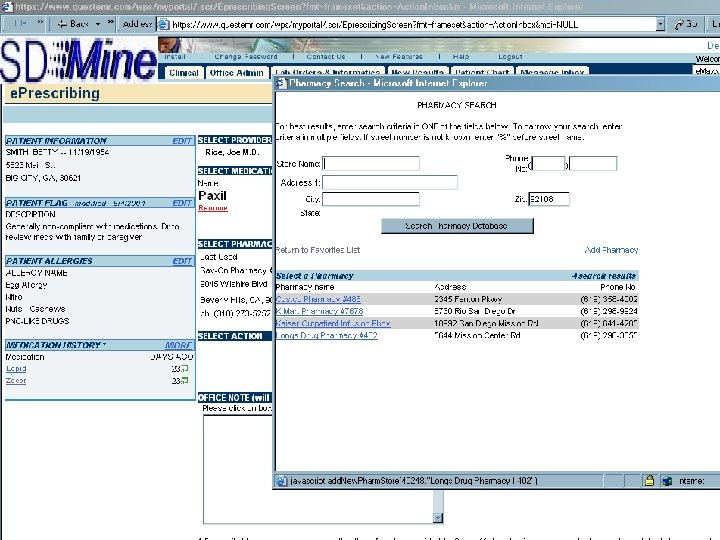Image resolution: width=720 pixels, height=540 pixels.
Task: Switch to the New Results tab
Action: (418, 72)
